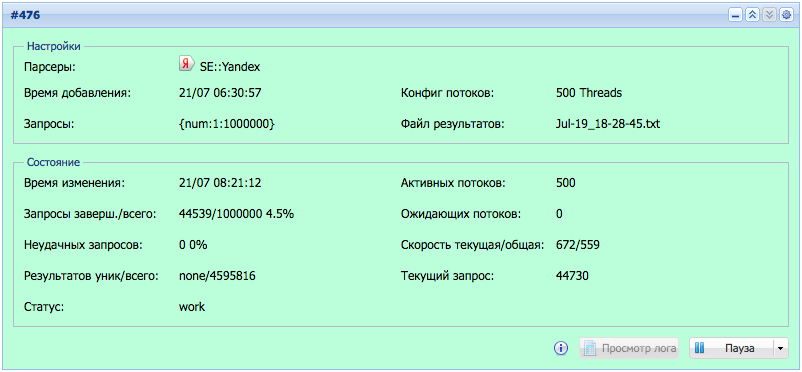Screen dimensions: 802x372
Task: Select the status value work
Action: click(192, 307)
